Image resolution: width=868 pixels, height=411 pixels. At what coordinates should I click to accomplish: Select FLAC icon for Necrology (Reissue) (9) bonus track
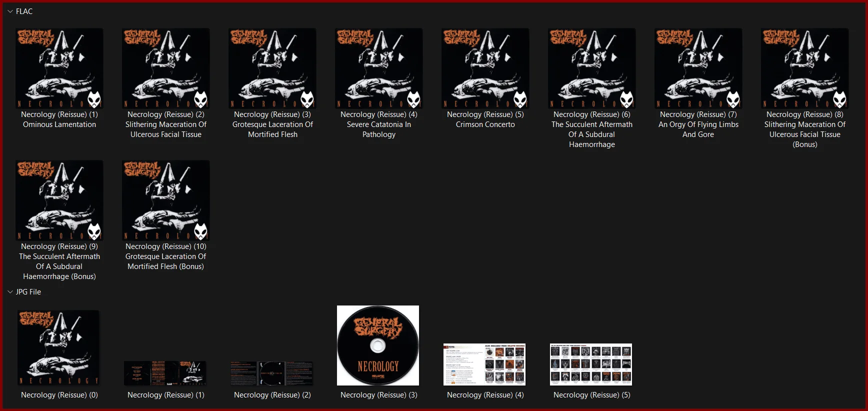pos(59,200)
